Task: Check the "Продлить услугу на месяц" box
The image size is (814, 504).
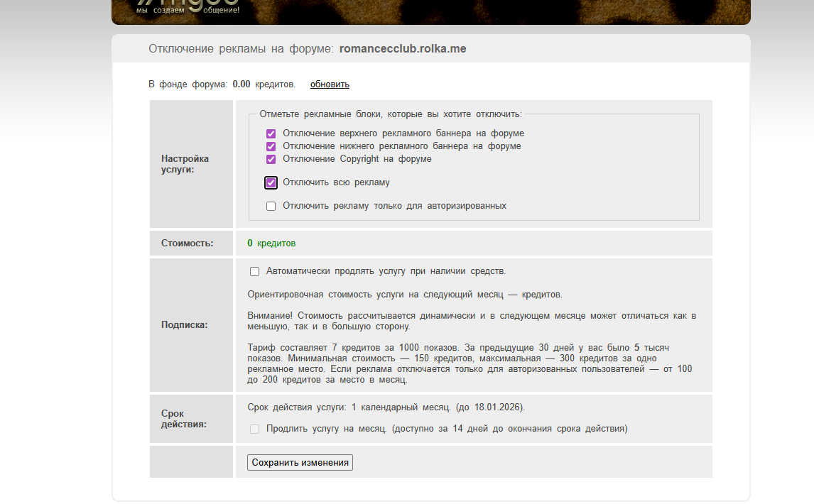Action: (x=254, y=429)
